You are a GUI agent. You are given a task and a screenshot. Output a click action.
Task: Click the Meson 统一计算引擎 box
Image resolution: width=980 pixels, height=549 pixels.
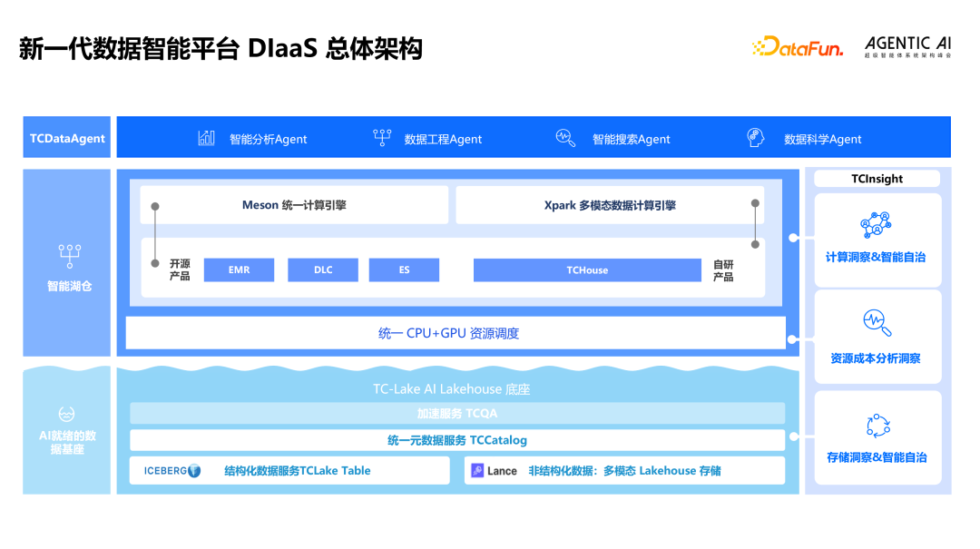[x=294, y=205]
